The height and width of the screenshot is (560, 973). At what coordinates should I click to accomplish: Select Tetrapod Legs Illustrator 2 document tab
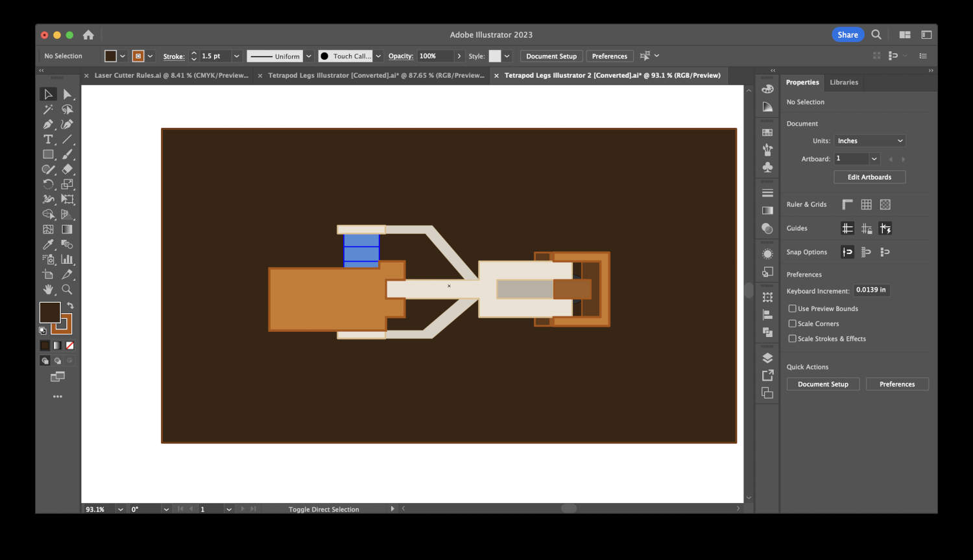pos(612,75)
